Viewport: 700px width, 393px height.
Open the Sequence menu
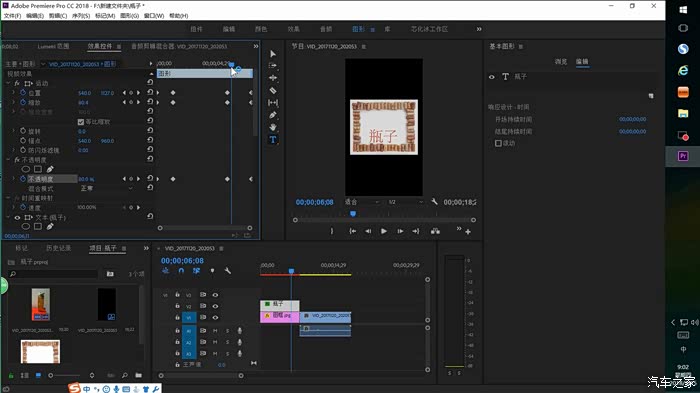81,16
